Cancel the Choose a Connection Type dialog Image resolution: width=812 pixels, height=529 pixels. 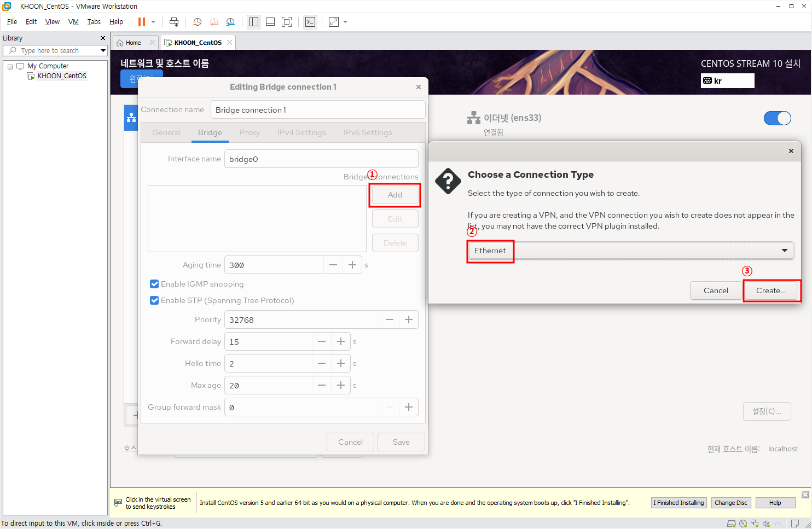(716, 290)
